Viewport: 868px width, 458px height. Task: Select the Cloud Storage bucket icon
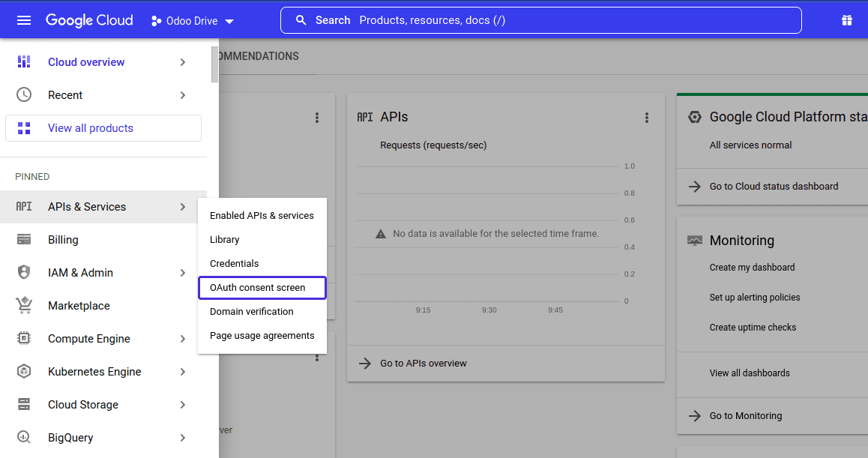[23, 404]
